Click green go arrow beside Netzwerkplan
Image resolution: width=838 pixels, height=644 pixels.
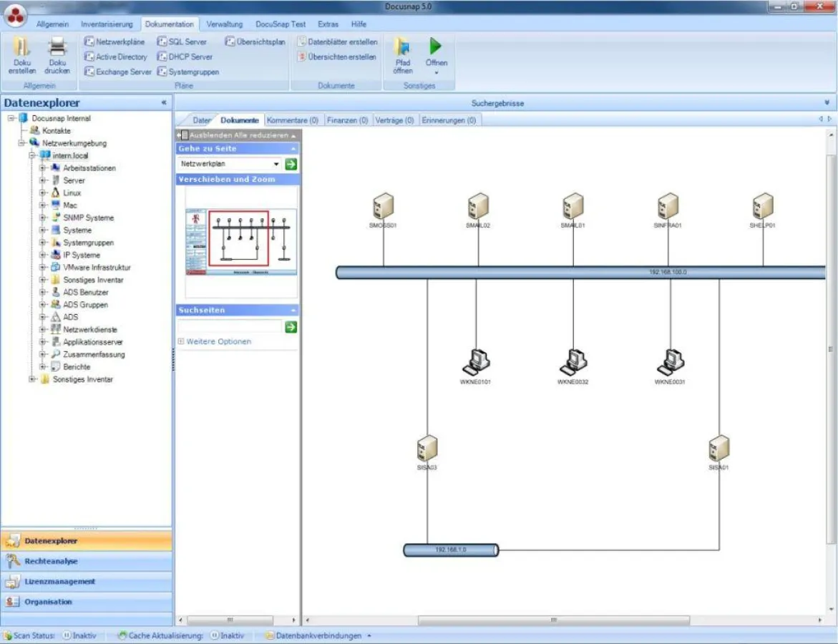291,164
